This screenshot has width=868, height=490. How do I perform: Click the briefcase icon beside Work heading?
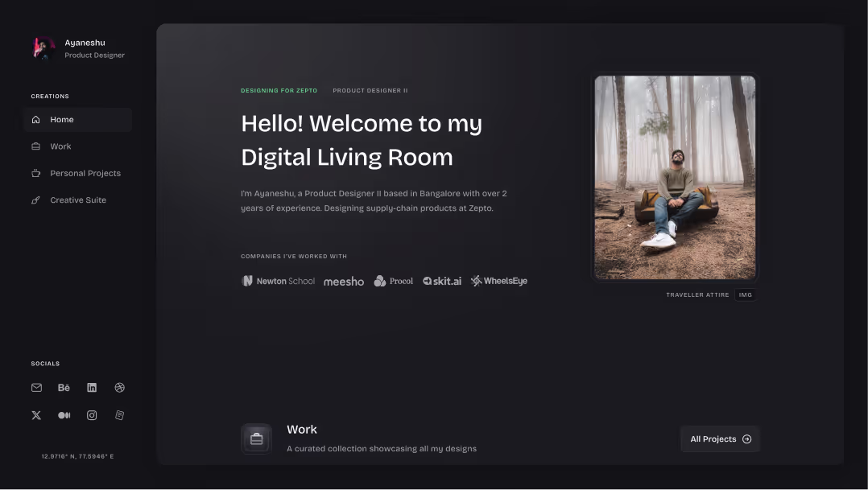coord(256,439)
